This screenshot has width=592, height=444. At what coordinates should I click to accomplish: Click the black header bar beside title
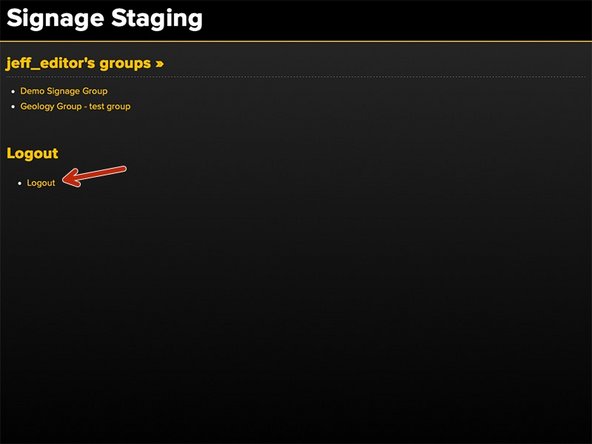[x=396, y=20]
